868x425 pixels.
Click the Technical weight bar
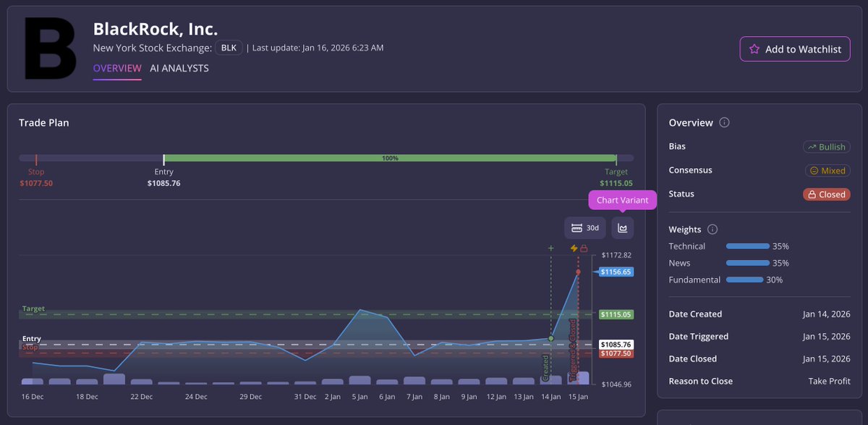tap(748, 246)
